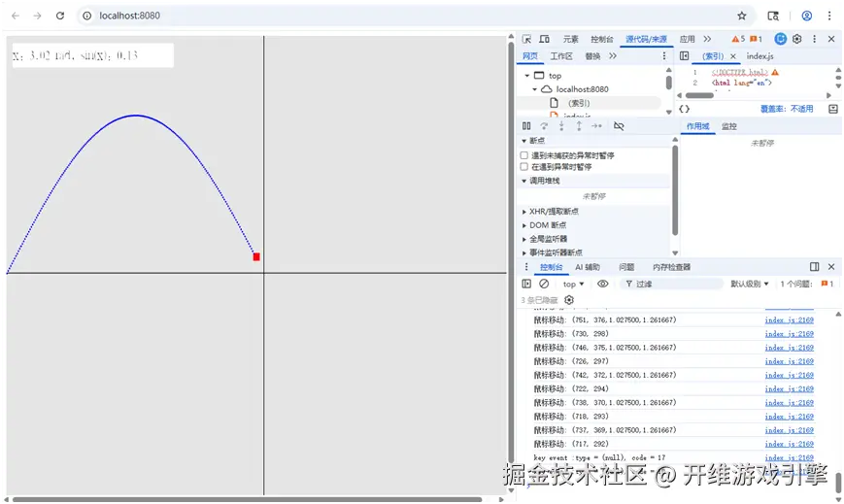Screen dimensions: 844x504
Task: Switch to 问题 drawer tab
Action: (626, 267)
